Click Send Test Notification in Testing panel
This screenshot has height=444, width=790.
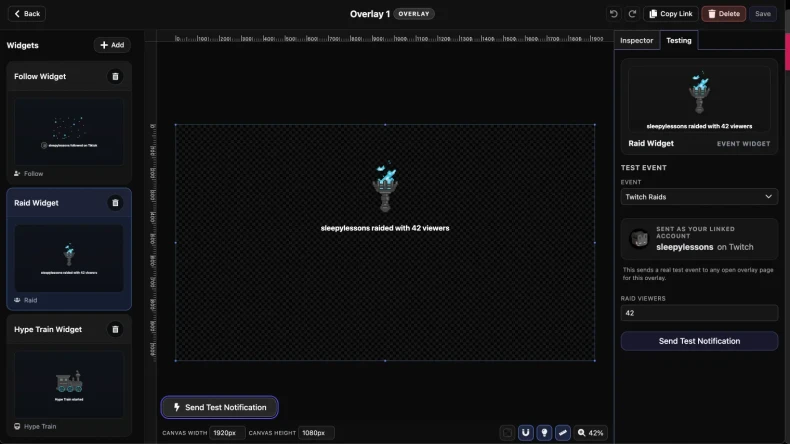[x=699, y=341]
